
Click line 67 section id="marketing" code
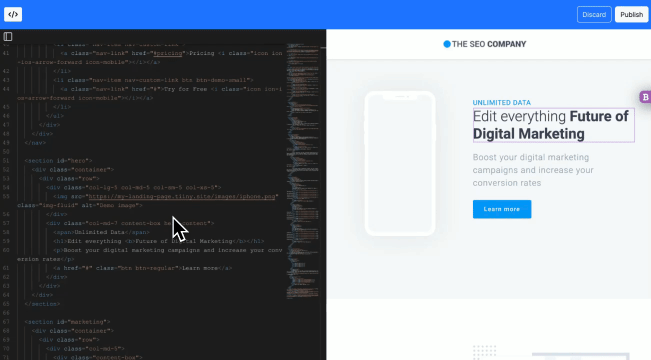pos(67,322)
